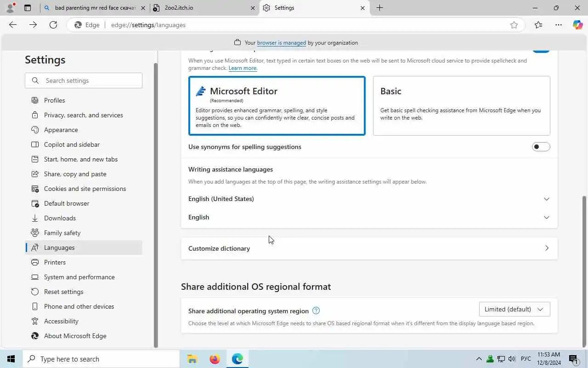
Task: Click the Cookies and site permissions icon
Action: tap(35, 189)
